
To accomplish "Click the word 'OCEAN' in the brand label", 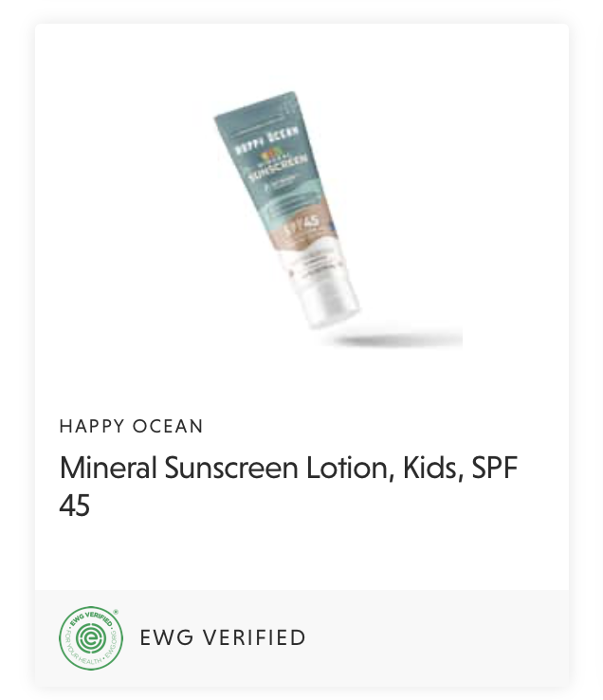I will [168, 426].
